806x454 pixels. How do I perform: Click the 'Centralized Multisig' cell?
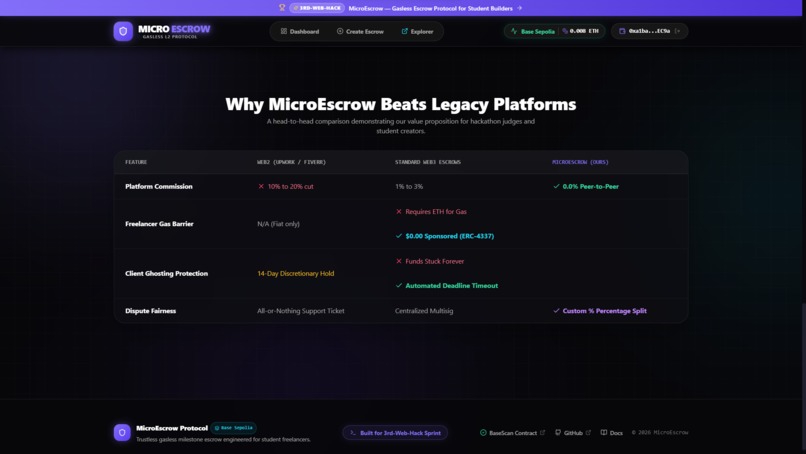click(424, 311)
